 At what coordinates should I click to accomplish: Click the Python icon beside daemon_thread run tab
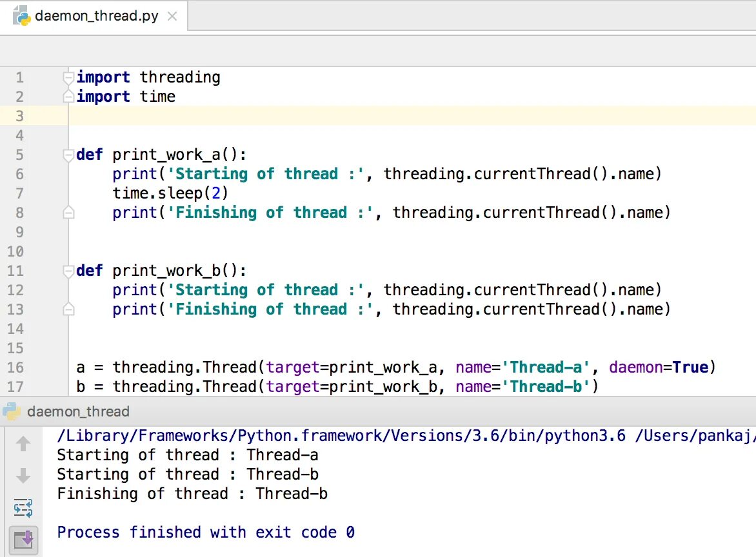click(x=12, y=411)
